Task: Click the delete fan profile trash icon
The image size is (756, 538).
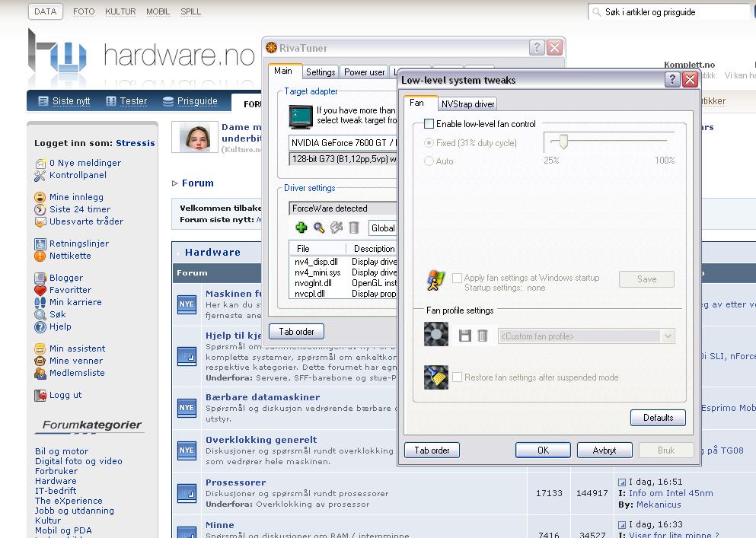Action: [482, 336]
